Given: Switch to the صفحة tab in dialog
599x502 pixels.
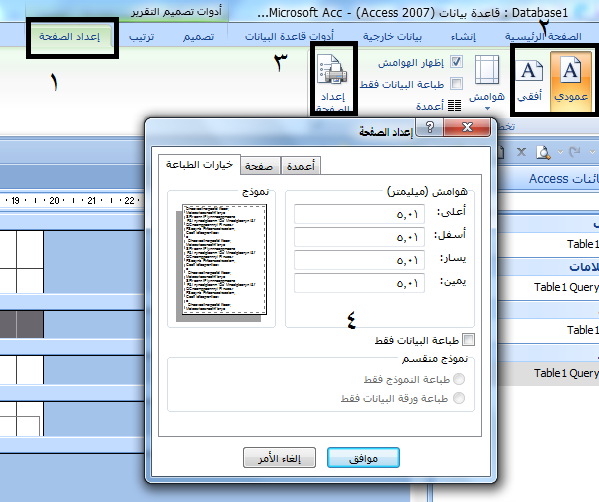Looking at the screenshot, I should [259, 167].
